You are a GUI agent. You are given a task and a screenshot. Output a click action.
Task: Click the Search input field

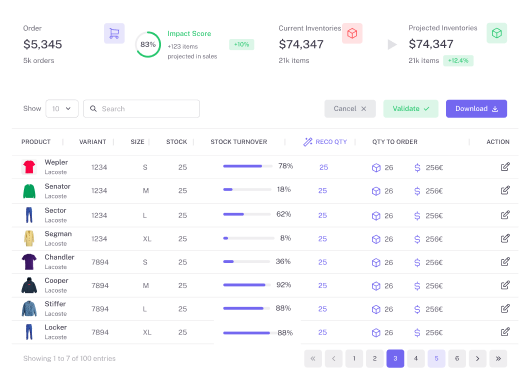coord(141,108)
